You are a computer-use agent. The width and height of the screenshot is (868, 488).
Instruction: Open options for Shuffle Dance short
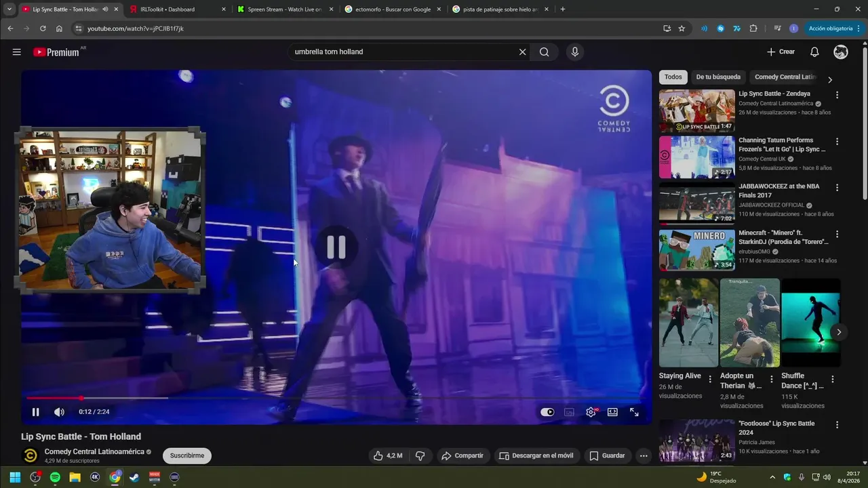833,380
